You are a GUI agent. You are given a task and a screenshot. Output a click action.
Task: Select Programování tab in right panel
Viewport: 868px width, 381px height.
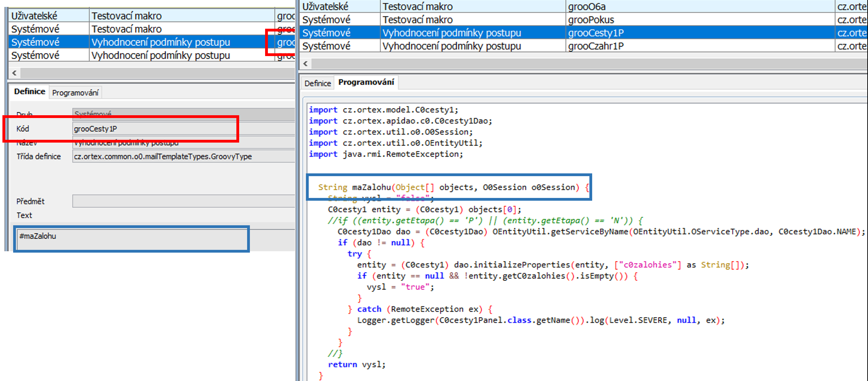coord(366,82)
